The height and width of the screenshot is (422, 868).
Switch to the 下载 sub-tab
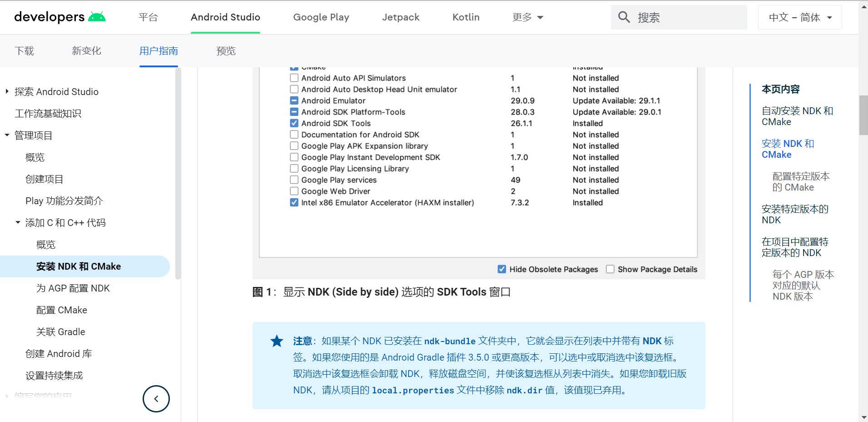(24, 51)
